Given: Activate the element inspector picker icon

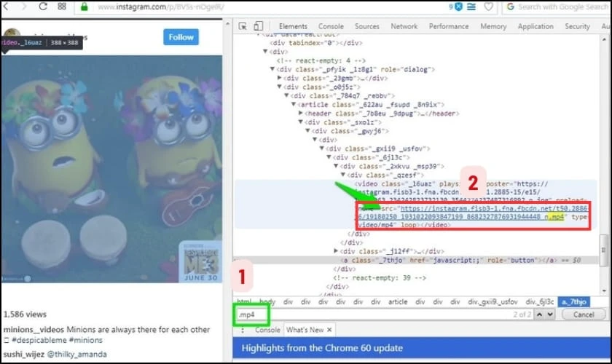Looking at the screenshot, I should (243, 26).
